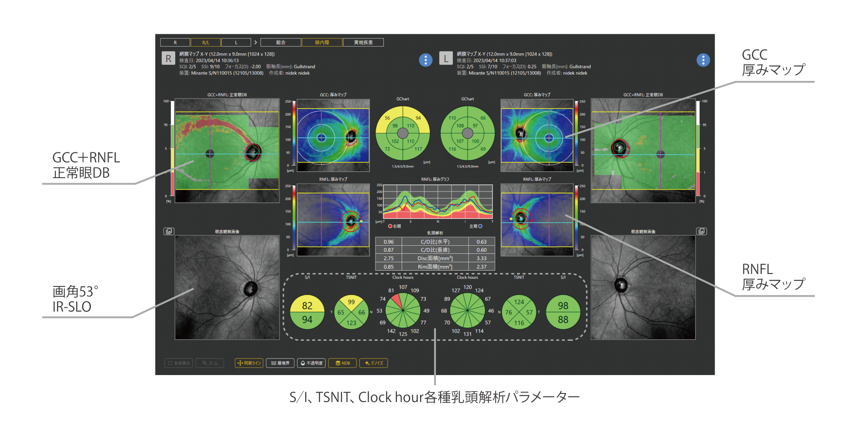Open the right eye three-dot options menu
Viewport: 868px width, 432px height.
click(425, 60)
